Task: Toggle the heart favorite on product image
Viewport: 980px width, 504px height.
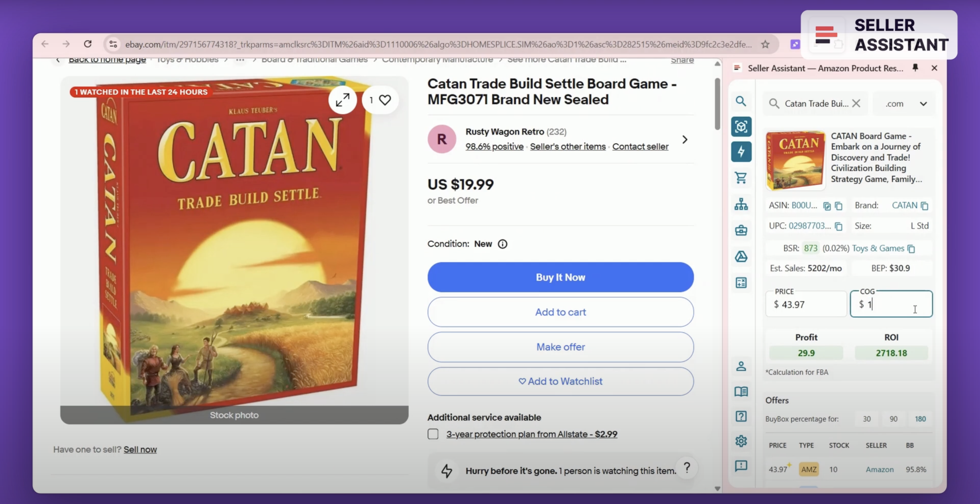Action: 385,100
